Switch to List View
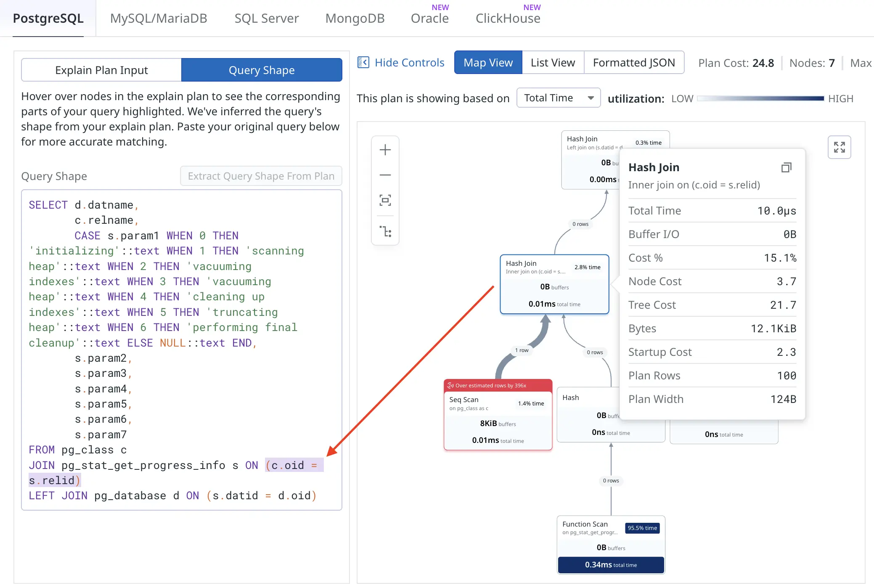874x588 pixels. pyautogui.click(x=553, y=63)
